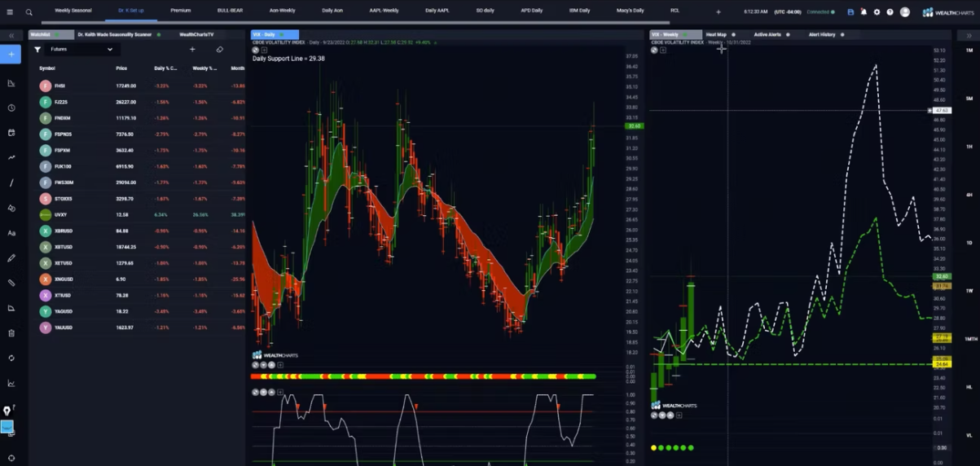Open the settings gear icon

coord(877,12)
